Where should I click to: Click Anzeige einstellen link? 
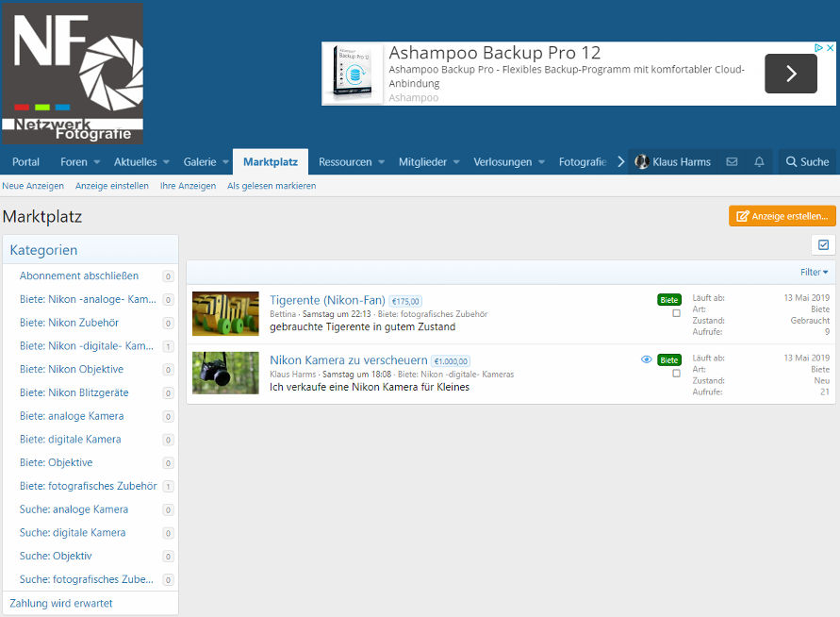click(x=112, y=186)
